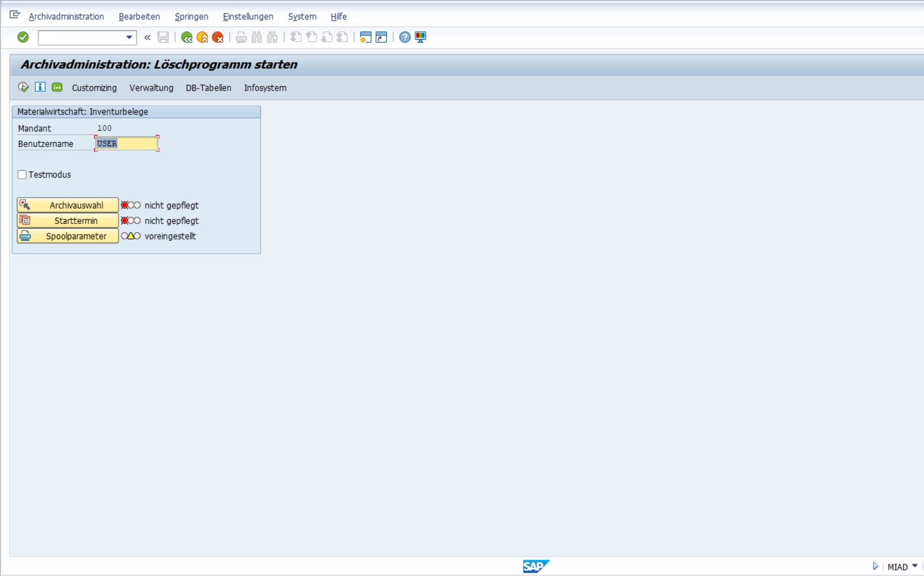Click the red Cancel icon
Viewport: 924px width, 576px height.
218,38
